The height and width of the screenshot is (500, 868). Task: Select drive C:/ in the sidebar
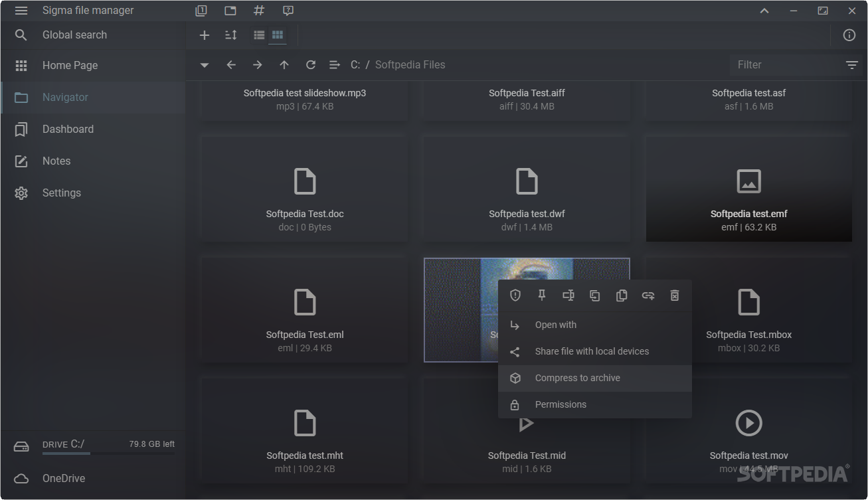[x=93, y=446]
